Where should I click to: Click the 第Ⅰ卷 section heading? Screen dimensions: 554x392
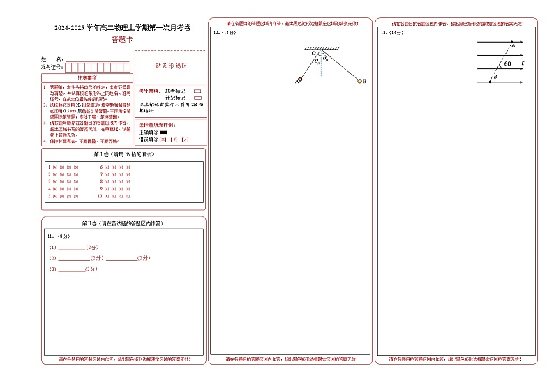tap(123, 153)
